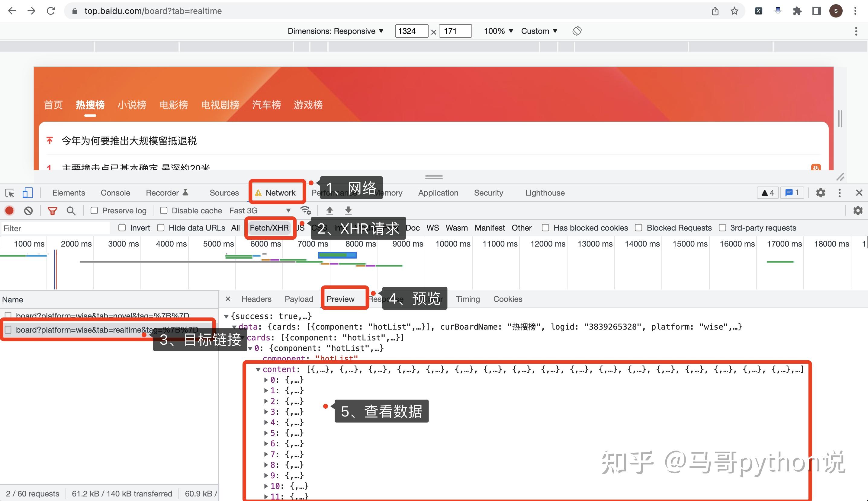Image resolution: width=868 pixels, height=501 pixels.
Task: Toggle the browser side panel icon
Action: pos(816,11)
